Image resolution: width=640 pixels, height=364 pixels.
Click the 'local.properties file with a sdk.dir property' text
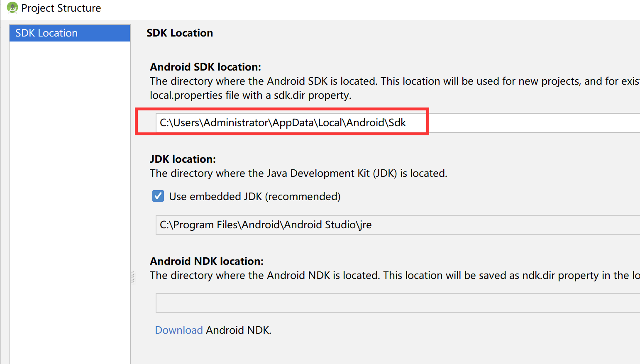[x=251, y=95]
